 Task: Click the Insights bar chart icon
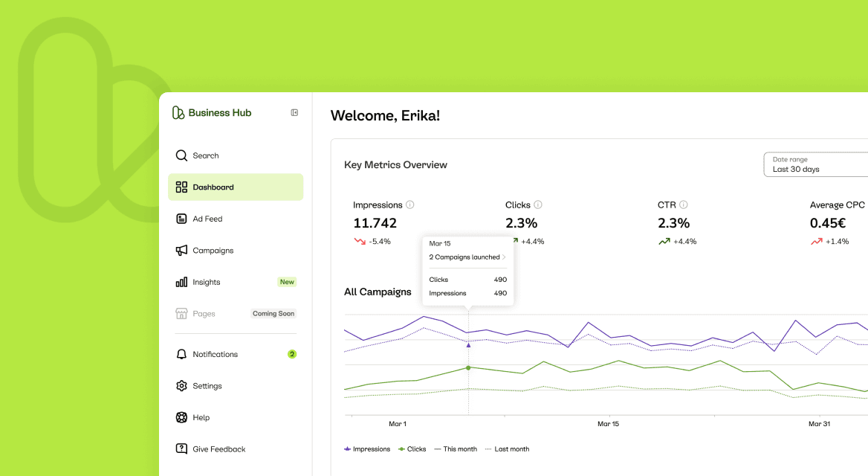(x=181, y=282)
